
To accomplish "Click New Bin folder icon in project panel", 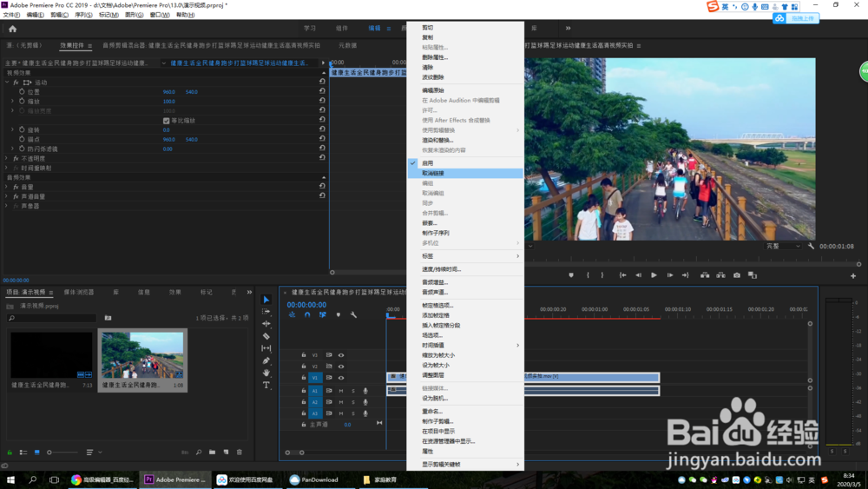I will (212, 453).
